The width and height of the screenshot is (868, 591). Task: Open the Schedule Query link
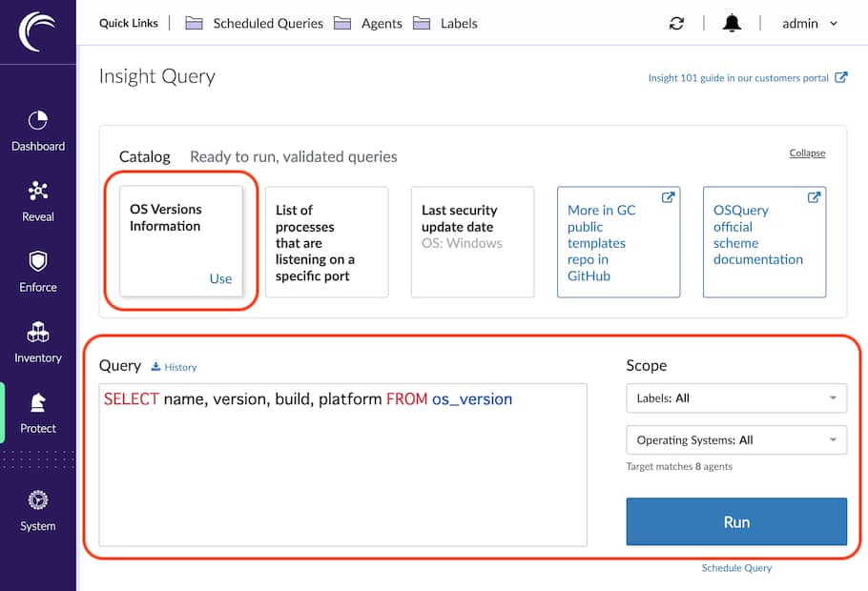click(x=736, y=568)
